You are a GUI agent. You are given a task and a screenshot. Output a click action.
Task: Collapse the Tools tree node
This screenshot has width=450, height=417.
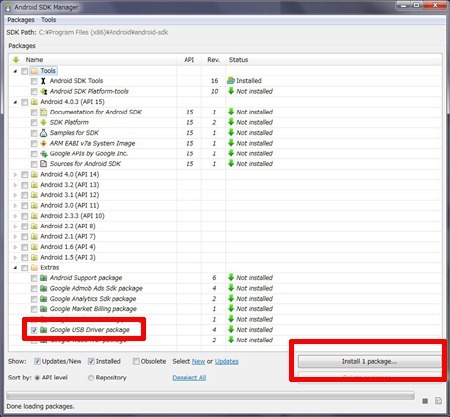pyautogui.click(x=15, y=71)
